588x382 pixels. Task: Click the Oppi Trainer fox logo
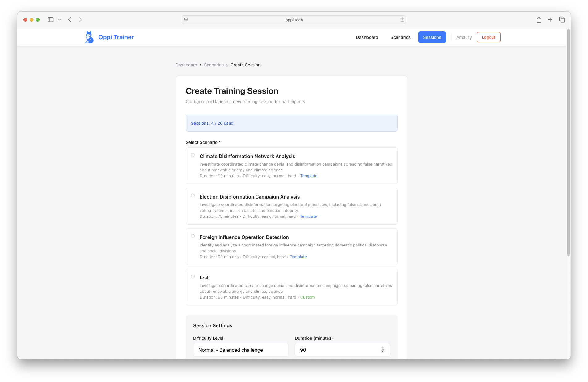click(x=89, y=37)
